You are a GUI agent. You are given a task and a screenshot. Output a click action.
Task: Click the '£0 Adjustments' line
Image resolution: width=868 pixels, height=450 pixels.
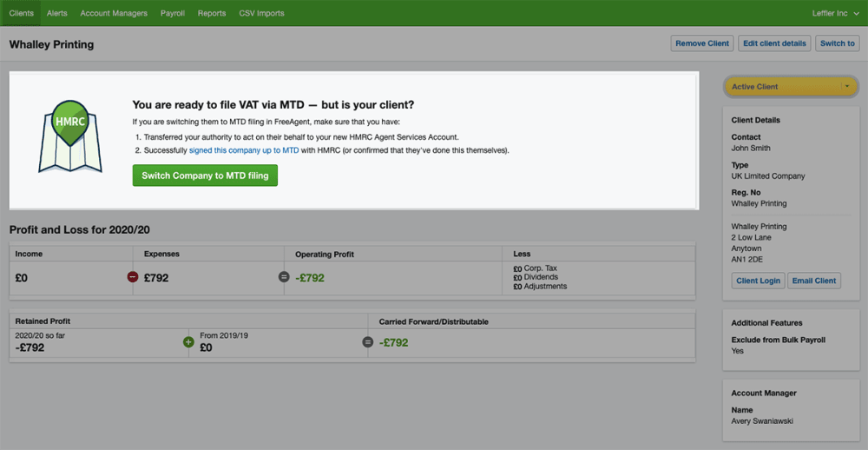[x=540, y=287]
